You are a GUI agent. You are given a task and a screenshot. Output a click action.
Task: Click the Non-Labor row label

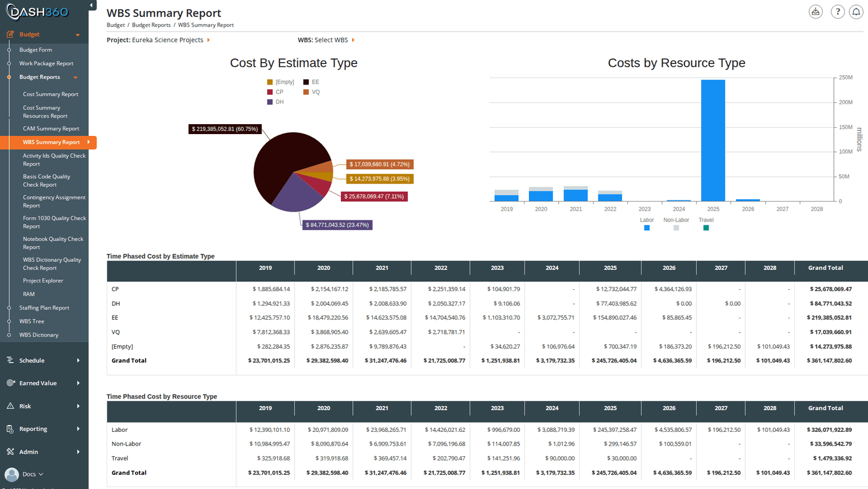(x=126, y=444)
